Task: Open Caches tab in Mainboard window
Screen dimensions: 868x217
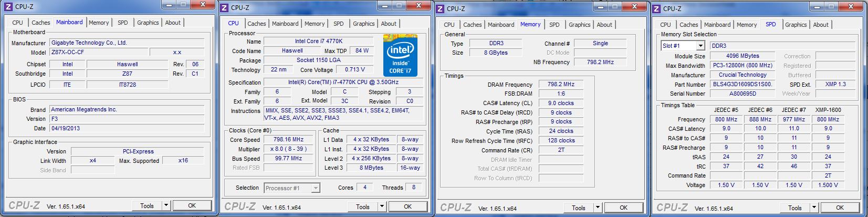Action: coord(40,23)
